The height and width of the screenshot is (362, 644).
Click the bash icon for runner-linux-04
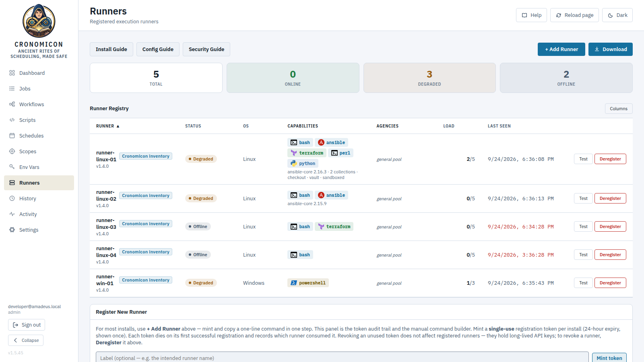coord(294,255)
